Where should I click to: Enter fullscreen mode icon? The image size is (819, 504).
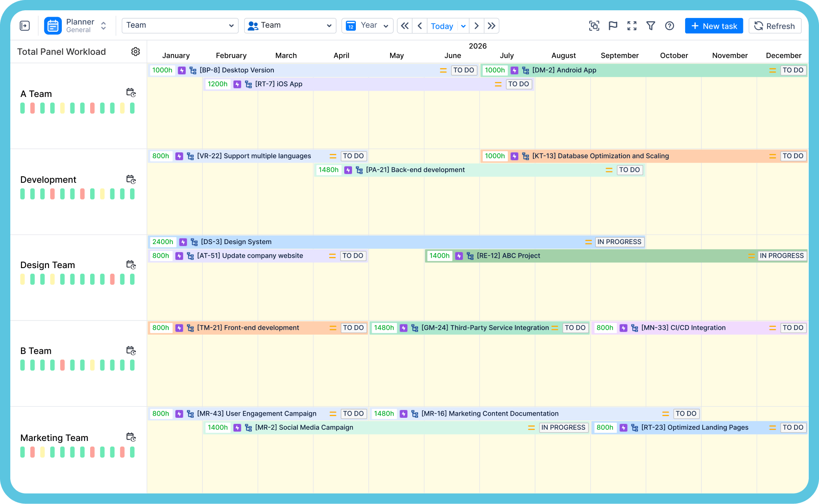632,26
